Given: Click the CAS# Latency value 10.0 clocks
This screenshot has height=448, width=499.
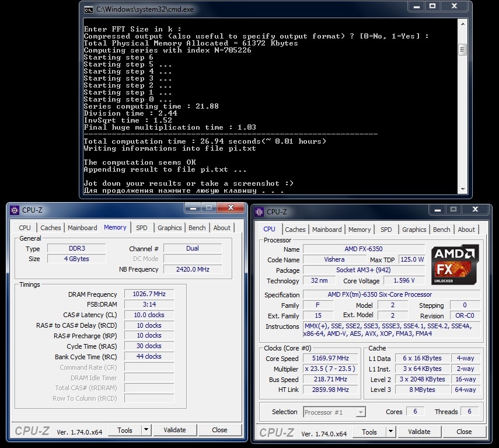Looking at the screenshot, I should [149, 315].
